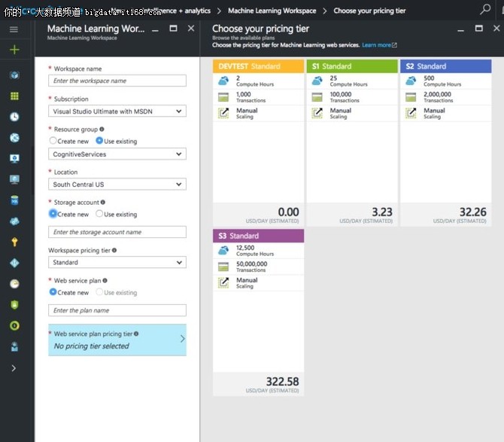Click the Web service plan info icon

(105, 280)
